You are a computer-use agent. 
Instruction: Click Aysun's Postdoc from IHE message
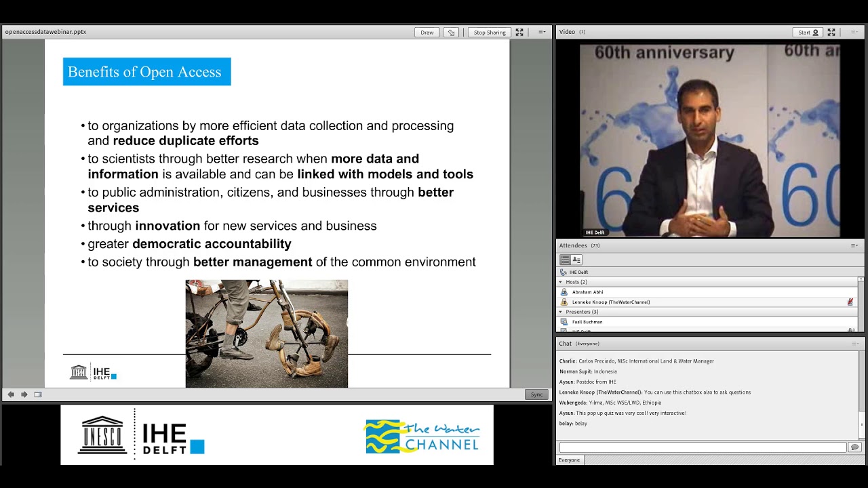point(587,382)
